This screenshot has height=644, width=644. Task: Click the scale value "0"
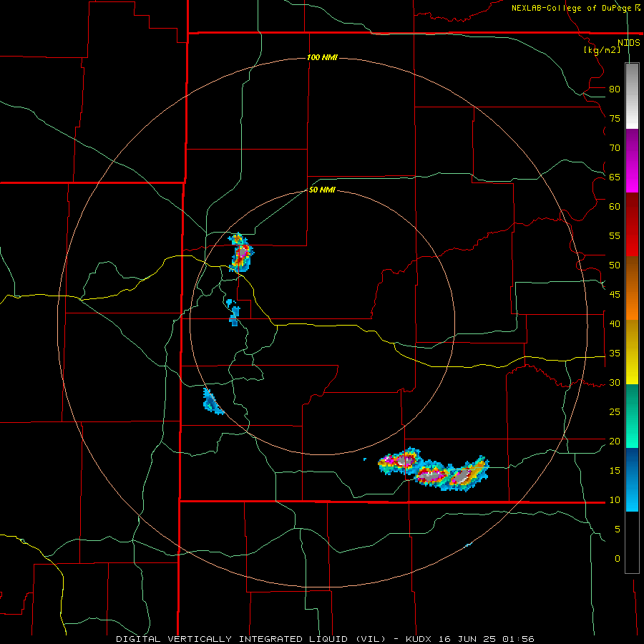[x=618, y=559]
